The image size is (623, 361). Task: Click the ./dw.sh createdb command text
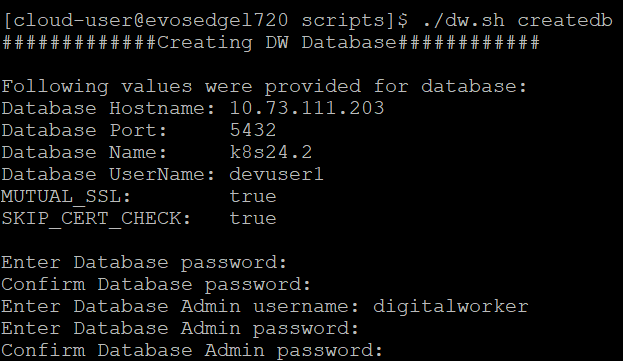tap(517, 20)
